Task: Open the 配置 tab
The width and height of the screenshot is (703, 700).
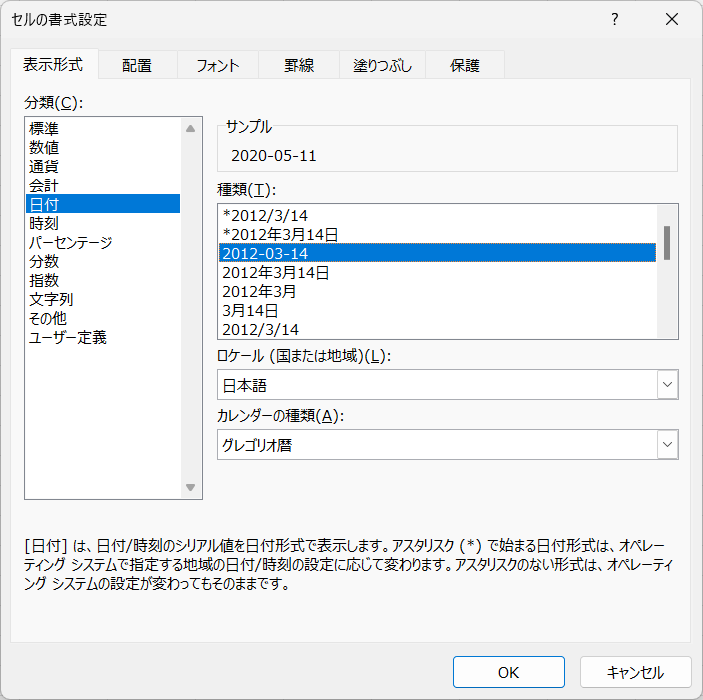Action: (x=137, y=65)
